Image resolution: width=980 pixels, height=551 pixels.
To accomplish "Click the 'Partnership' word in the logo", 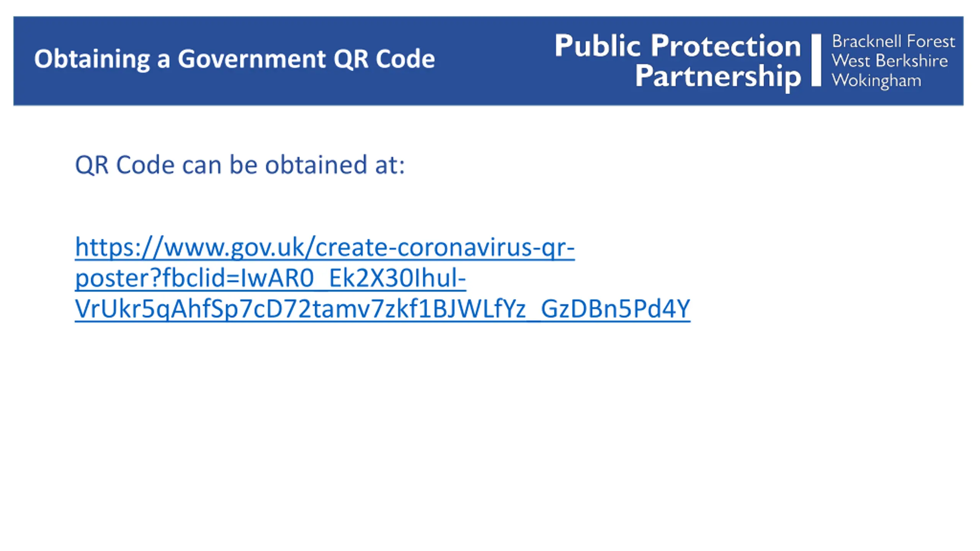I will 718,77.
